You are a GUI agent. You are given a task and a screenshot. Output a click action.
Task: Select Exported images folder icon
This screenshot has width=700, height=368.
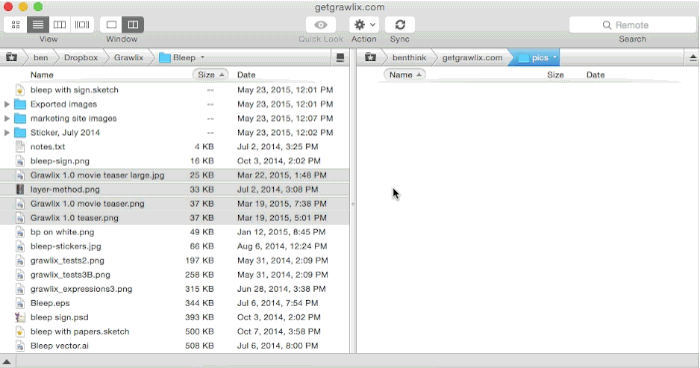point(20,104)
